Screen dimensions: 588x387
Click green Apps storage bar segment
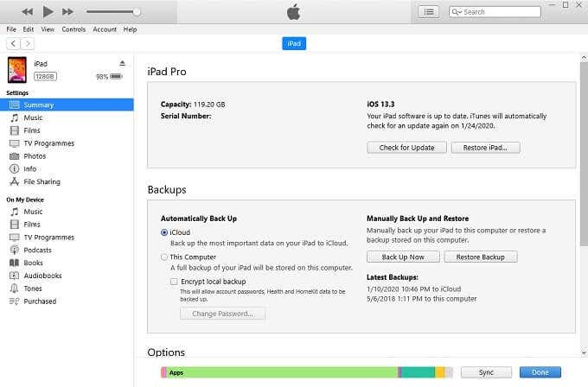282,372
